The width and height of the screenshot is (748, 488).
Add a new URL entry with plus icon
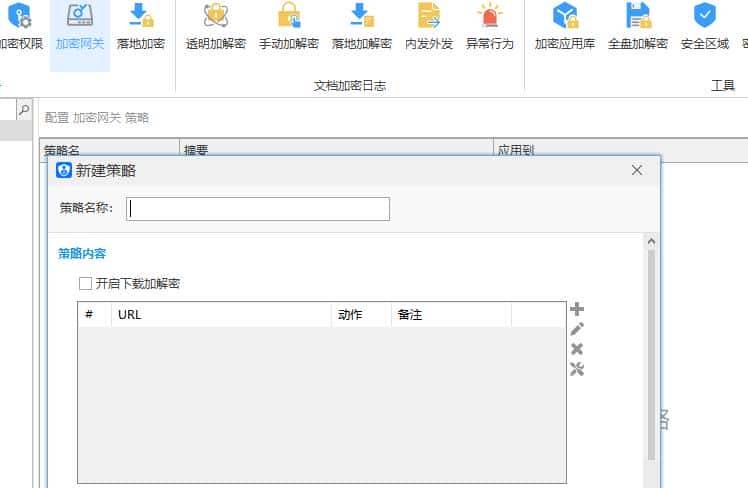577,309
